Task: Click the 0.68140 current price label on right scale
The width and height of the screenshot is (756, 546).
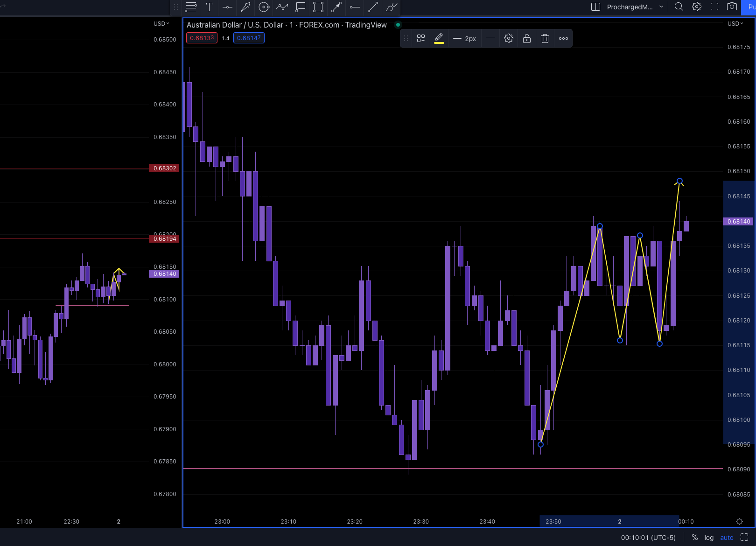Action: (x=738, y=222)
